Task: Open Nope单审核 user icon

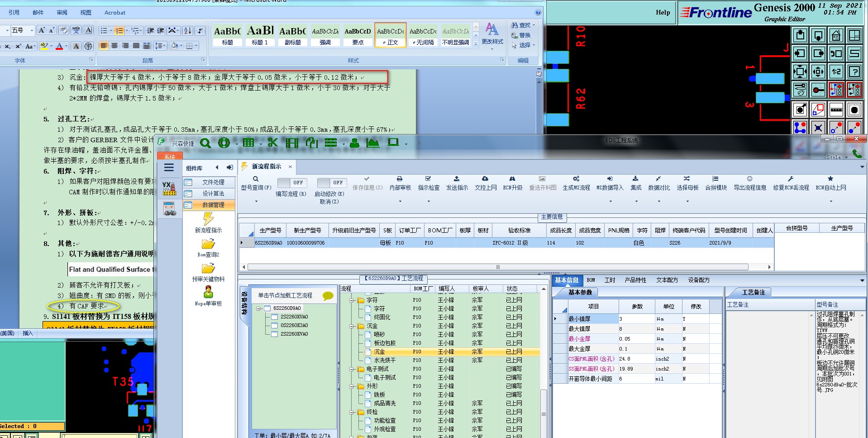Action: 208,292
